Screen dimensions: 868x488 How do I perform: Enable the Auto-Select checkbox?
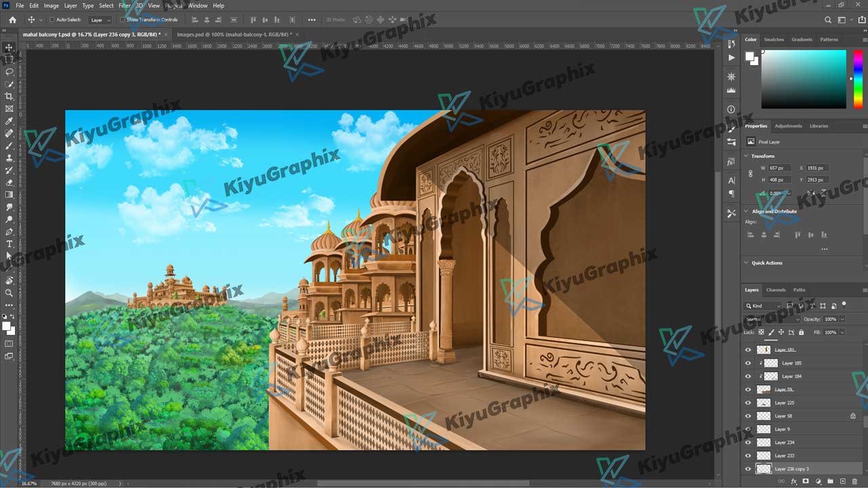click(52, 20)
